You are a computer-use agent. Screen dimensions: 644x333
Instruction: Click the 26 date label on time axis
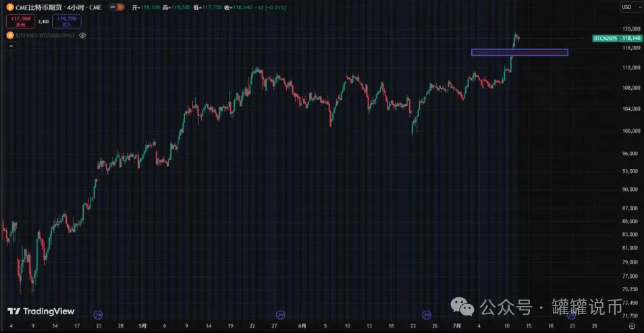point(435,326)
